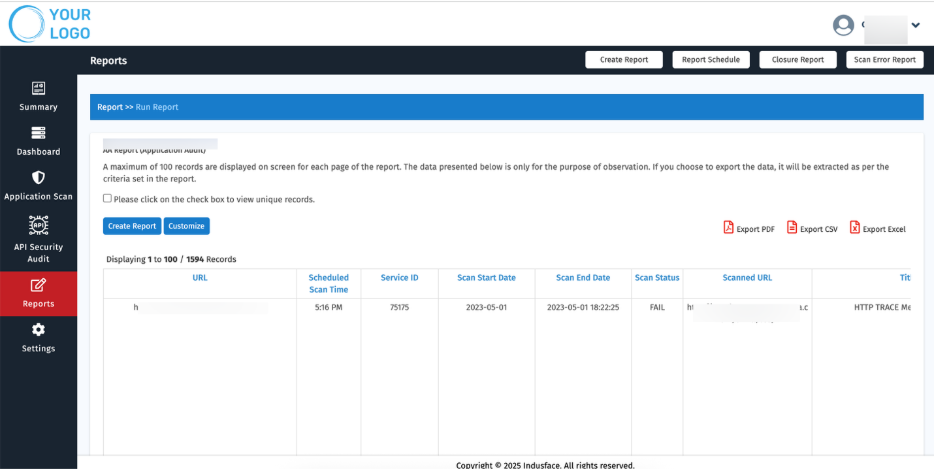Select the Reports sidebar icon
The height and width of the screenshot is (469, 936).
(38, 285)
